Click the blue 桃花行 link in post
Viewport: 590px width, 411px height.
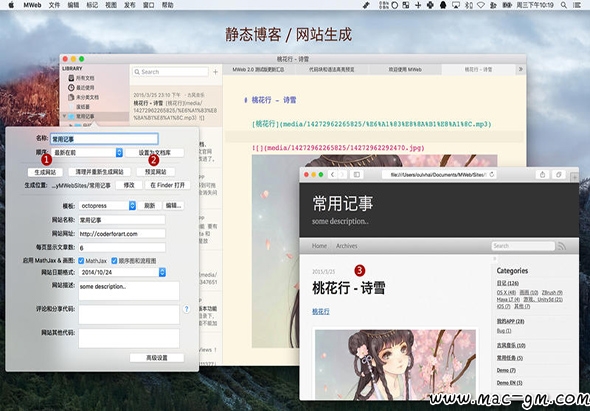(321, 311)
